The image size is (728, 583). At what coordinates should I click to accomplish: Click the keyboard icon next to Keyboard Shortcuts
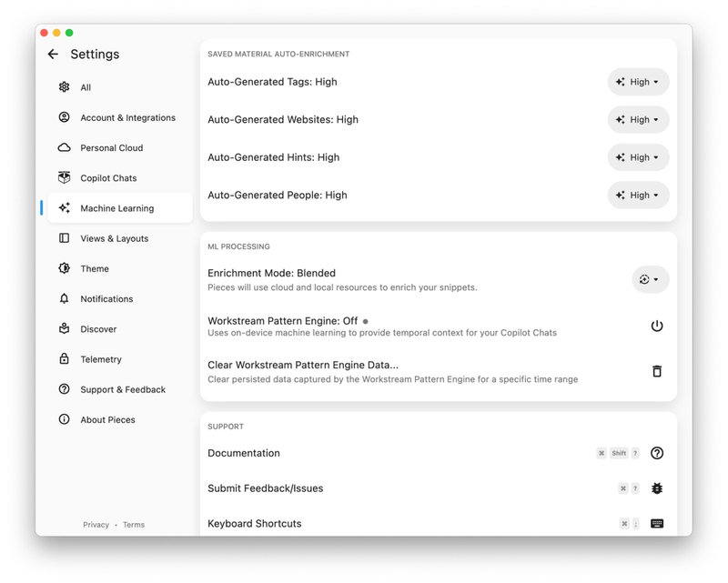coord(657,523)
